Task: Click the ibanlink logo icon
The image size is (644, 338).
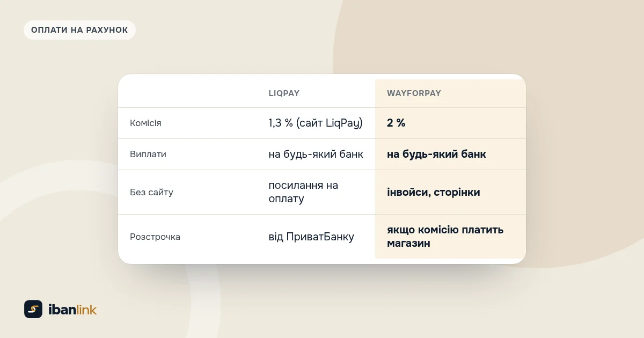Action: tap(33, 309)
